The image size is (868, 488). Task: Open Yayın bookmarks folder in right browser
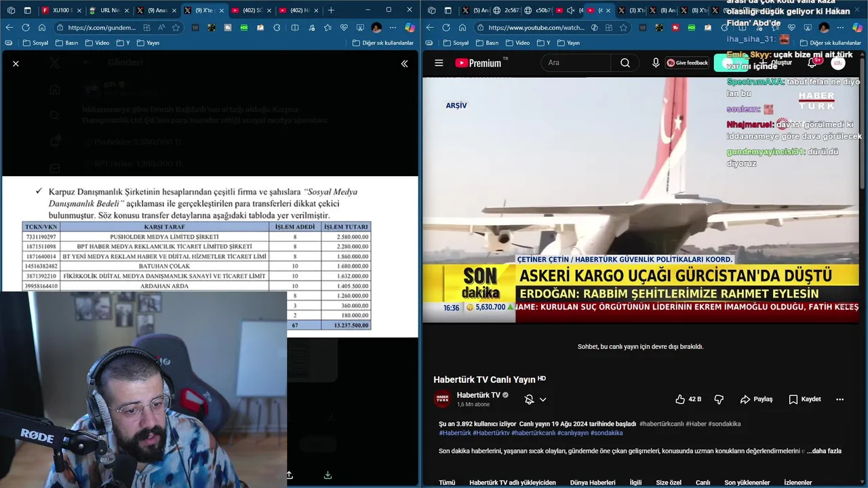(x=568, y=43)
